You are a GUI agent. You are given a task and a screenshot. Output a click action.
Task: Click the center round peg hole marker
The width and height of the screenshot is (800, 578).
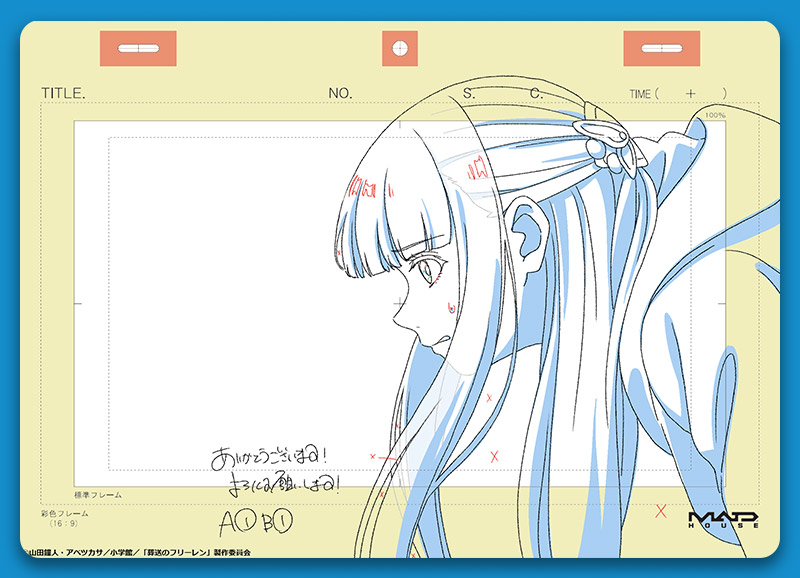pyautogui.click(x=400, y=48)
